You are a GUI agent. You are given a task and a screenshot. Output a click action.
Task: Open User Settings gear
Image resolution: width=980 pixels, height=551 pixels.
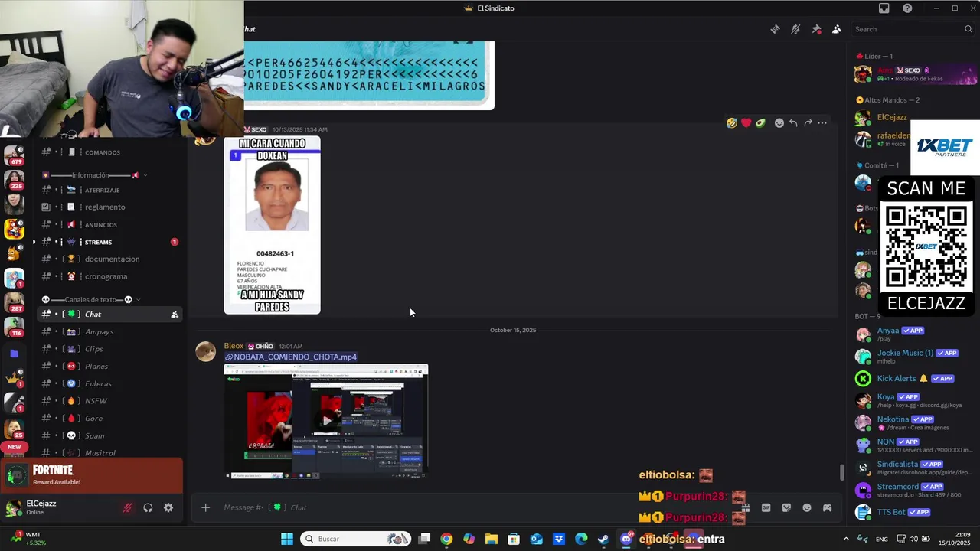pos(168,508)
